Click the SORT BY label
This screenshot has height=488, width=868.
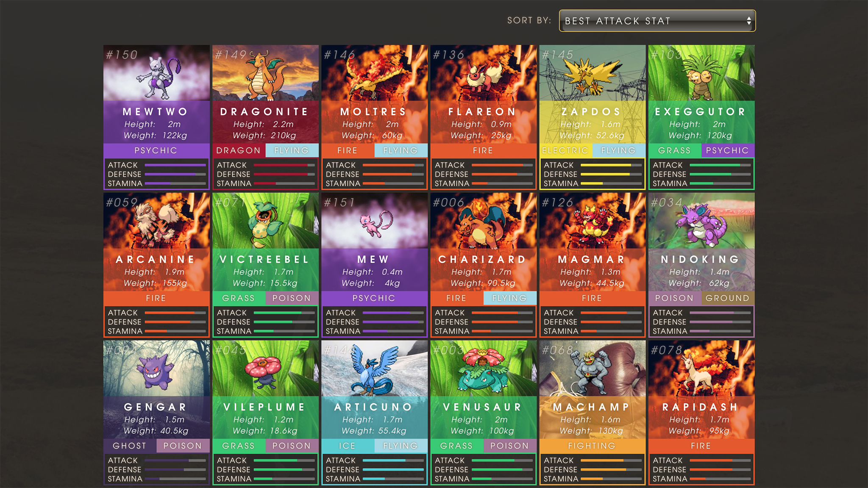529,20
